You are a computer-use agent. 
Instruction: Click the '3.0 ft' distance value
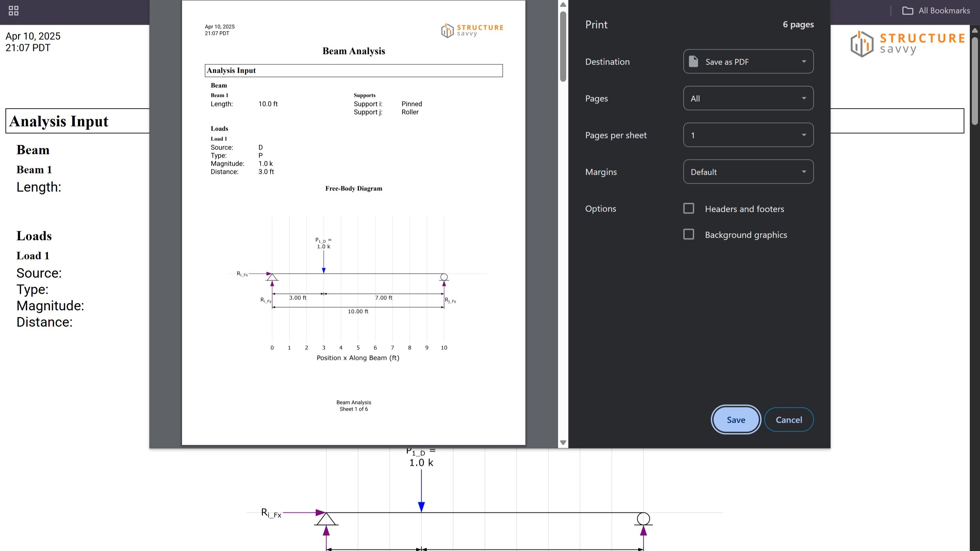[266, 171]
